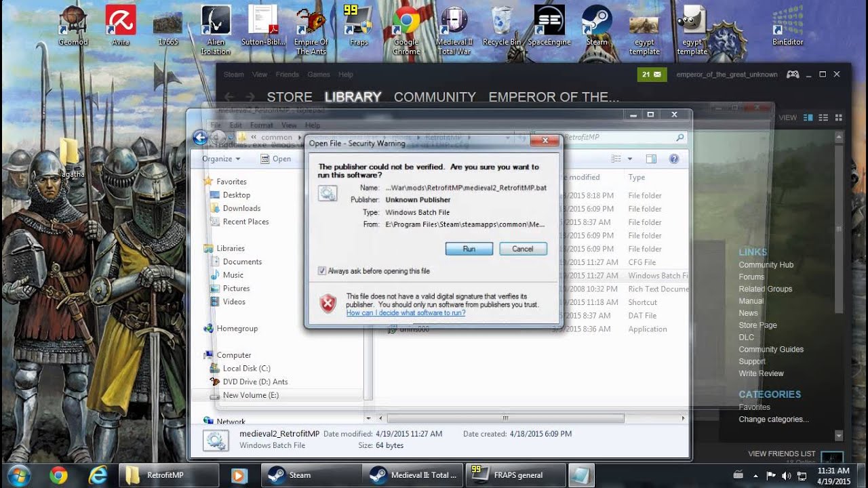
Task: Open Internet Explorer from the taskbar
Action: pos(98,475)
